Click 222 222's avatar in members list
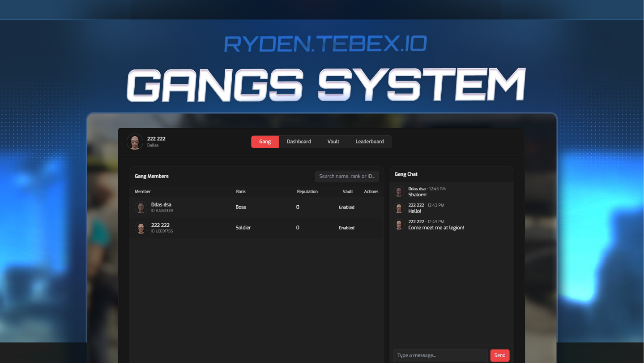 tap(141, 228)
